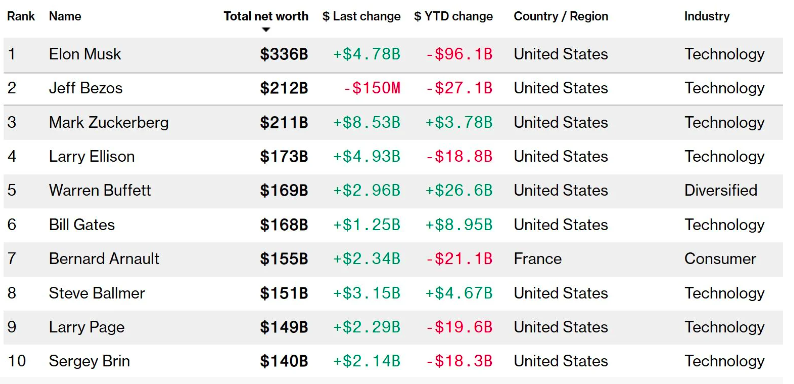Click the Rank column header

click(21, 16)
